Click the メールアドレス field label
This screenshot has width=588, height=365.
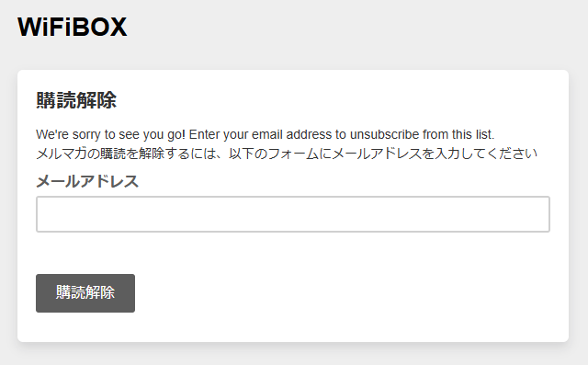point(87,181)
